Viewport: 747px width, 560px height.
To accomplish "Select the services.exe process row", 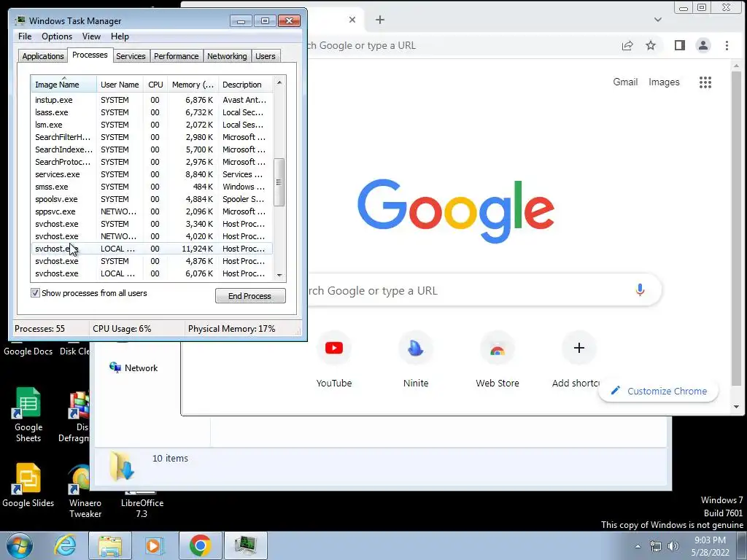I will [x=152, y=174].
